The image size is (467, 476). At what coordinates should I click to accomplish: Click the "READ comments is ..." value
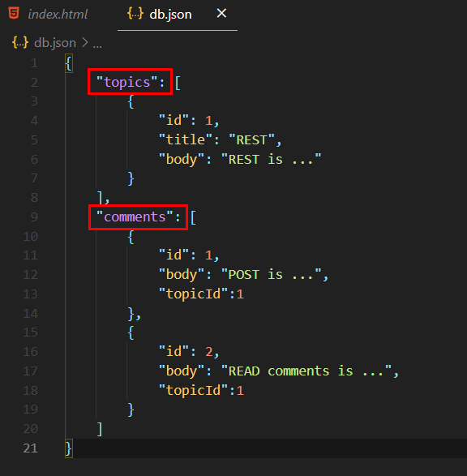(306, 371)
